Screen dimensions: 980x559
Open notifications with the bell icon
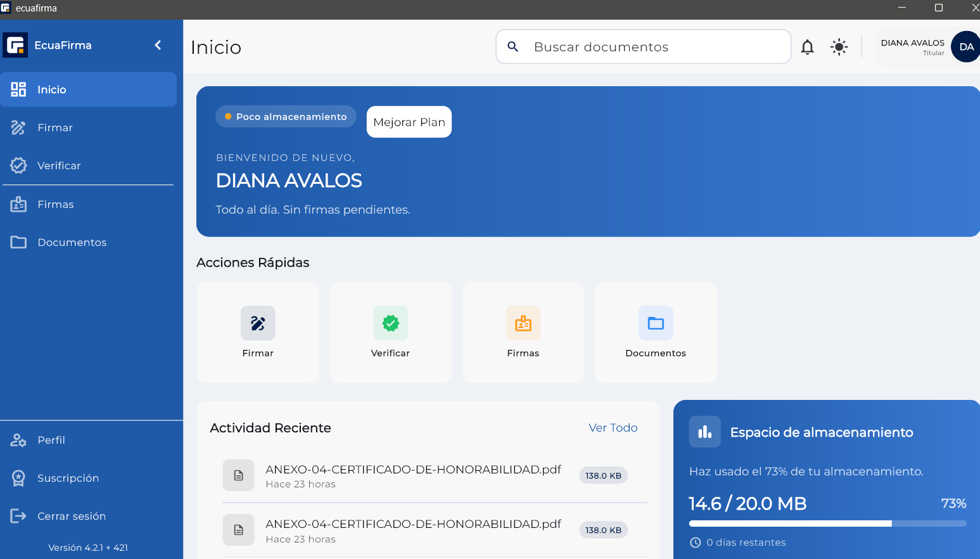(x=808, y=47)
